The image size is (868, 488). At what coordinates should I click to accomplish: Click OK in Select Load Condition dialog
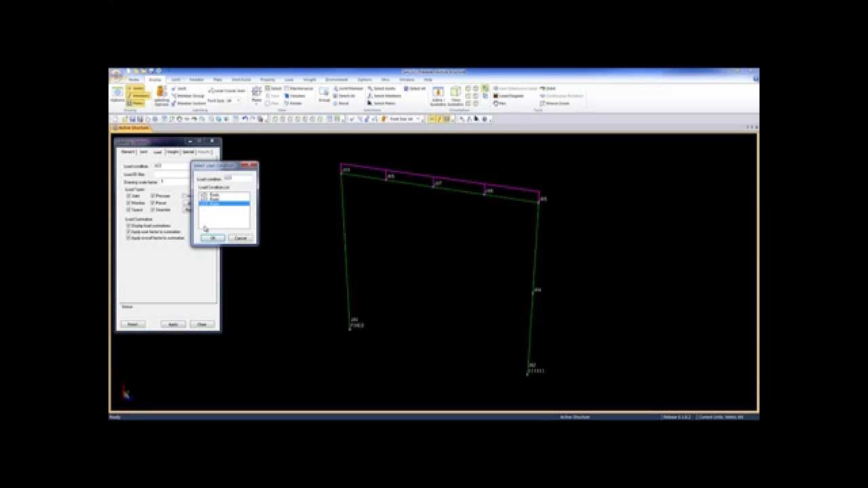pos(212,238)
